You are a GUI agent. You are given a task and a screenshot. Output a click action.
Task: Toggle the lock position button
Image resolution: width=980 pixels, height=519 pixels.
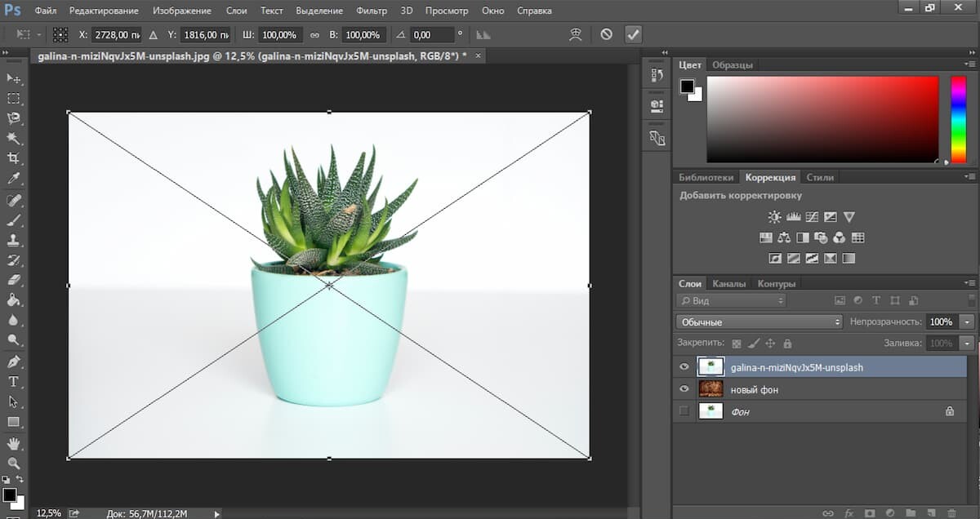770,344
